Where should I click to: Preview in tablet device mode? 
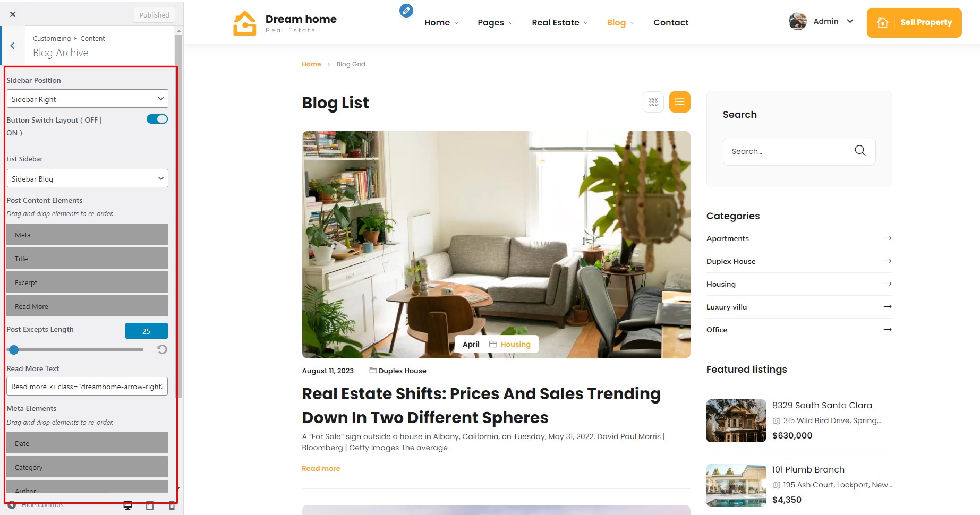(150, 505)
